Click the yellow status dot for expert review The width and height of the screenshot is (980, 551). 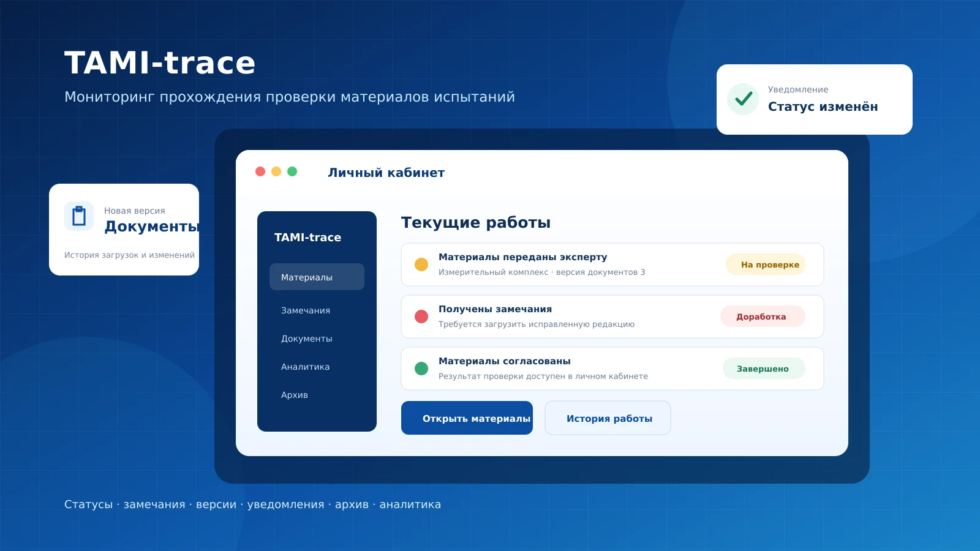(x=421, y=264)
